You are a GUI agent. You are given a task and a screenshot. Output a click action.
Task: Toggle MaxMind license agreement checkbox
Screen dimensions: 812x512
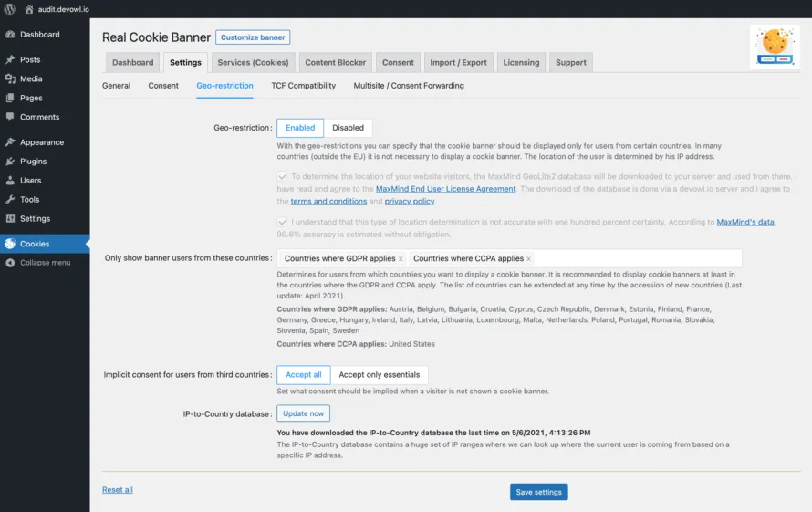[283, 177]
